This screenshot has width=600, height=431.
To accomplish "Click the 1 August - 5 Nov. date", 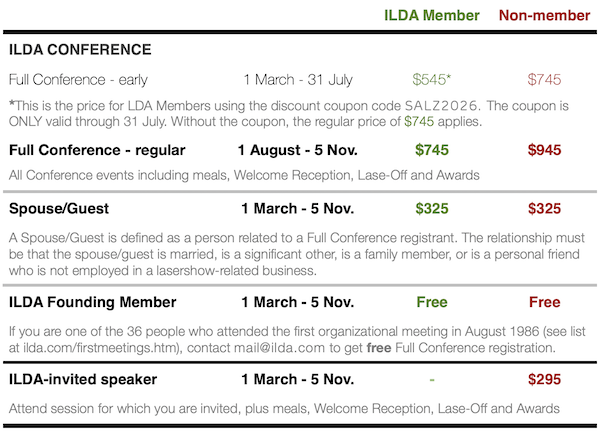I will (298, 150).
